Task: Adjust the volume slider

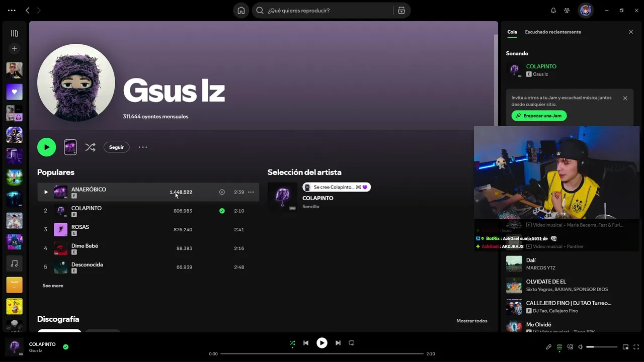Action: (x=602, y=347)
